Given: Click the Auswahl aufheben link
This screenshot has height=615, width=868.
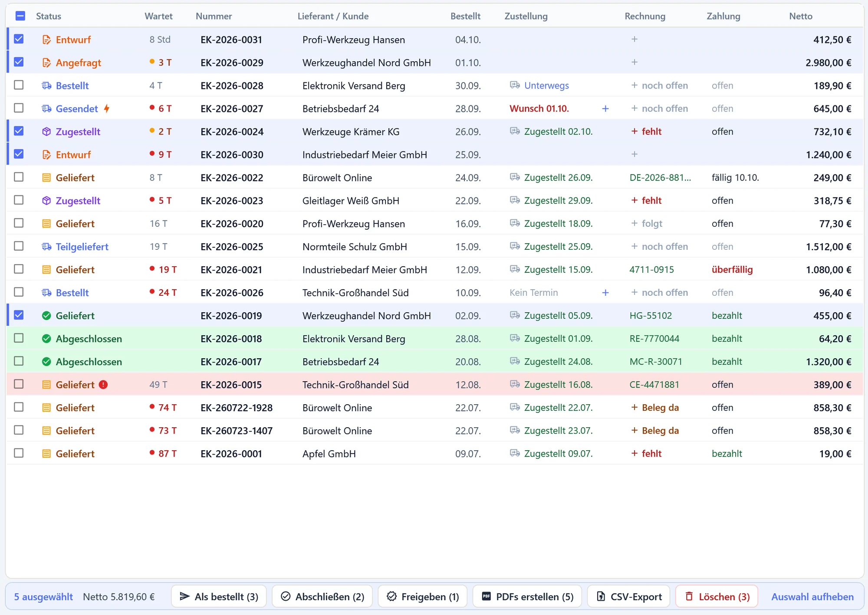Looking at the screenshot, I should [x=812, y=597].
